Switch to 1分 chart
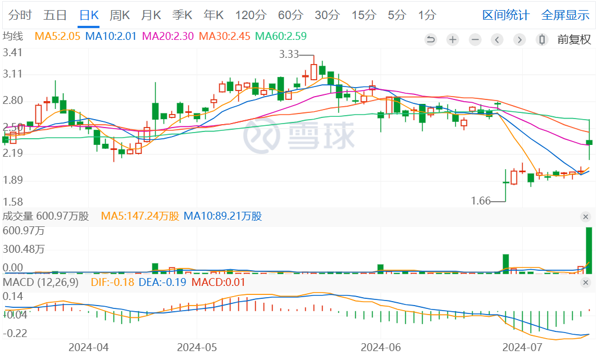Image resolution: width=607 pixels, height=364 pixels. point(427,15)
